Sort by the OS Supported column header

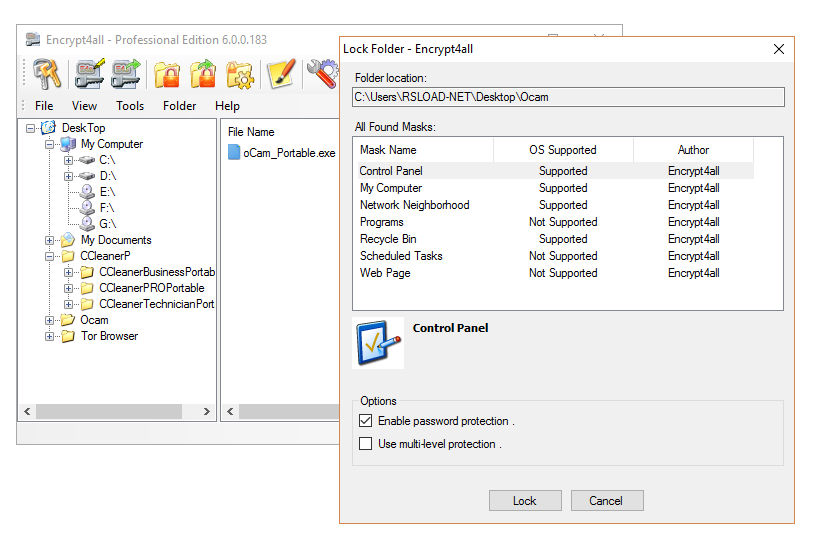click(563, 150)
